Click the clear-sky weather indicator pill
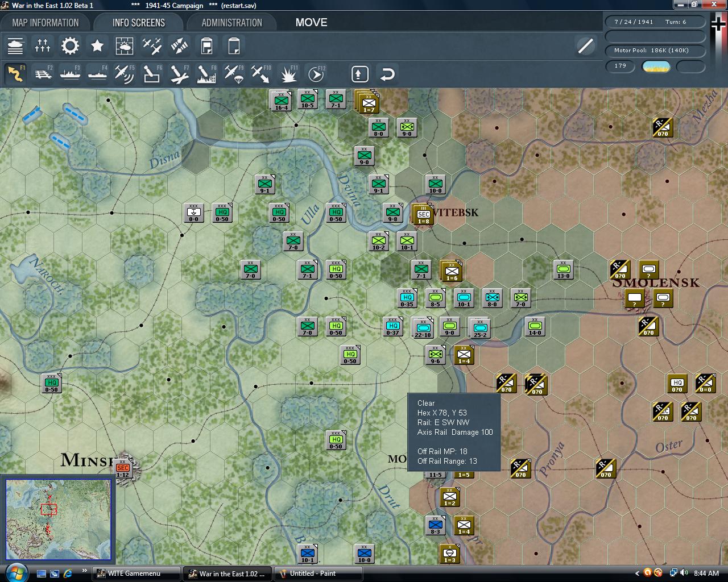Screen dimensions: 728x582 pyautogui.click(x=656, y=66)
